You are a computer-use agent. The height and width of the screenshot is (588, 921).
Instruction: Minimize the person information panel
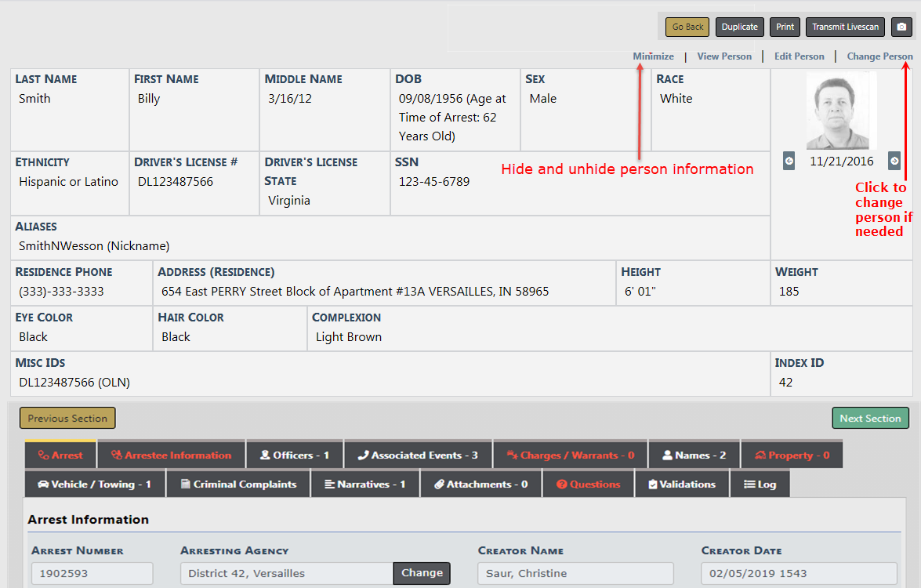653,56
